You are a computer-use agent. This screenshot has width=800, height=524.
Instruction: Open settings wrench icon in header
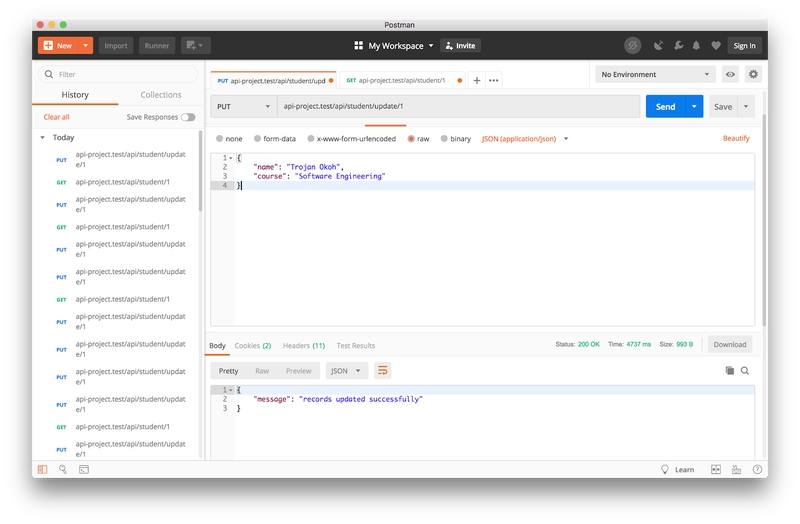coord(677,45)
